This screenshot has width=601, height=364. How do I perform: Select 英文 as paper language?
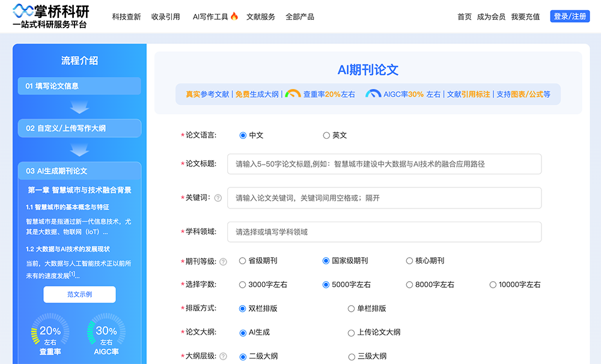tap(326, 135)
